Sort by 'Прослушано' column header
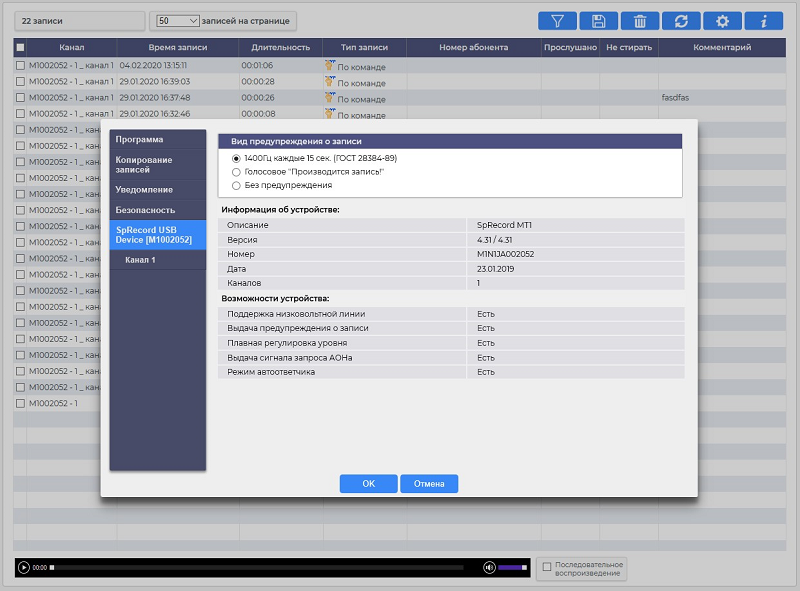 point(570,47)
